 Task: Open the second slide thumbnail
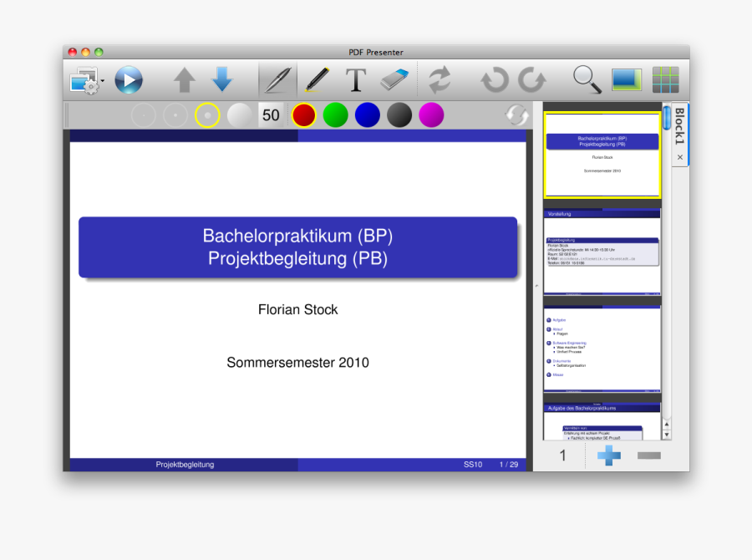click(x=602, y=251)
